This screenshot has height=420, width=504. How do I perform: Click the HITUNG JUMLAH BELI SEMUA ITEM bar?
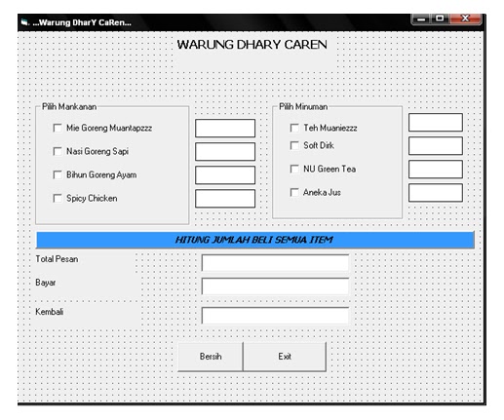pyautogui.click(x=255, y=240)
